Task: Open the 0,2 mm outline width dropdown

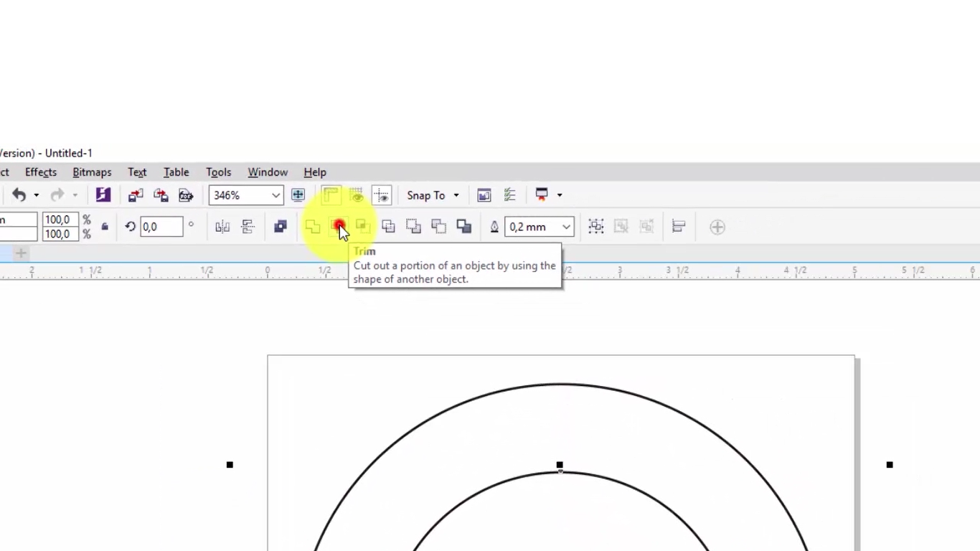Action: tap(566, 227)
